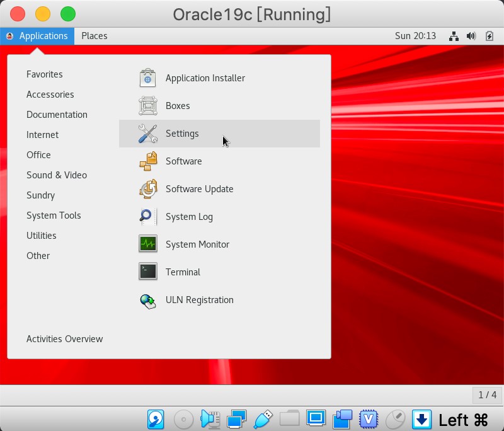
Task: Click the network connection icon in top bar
Action: coord(454,36)
